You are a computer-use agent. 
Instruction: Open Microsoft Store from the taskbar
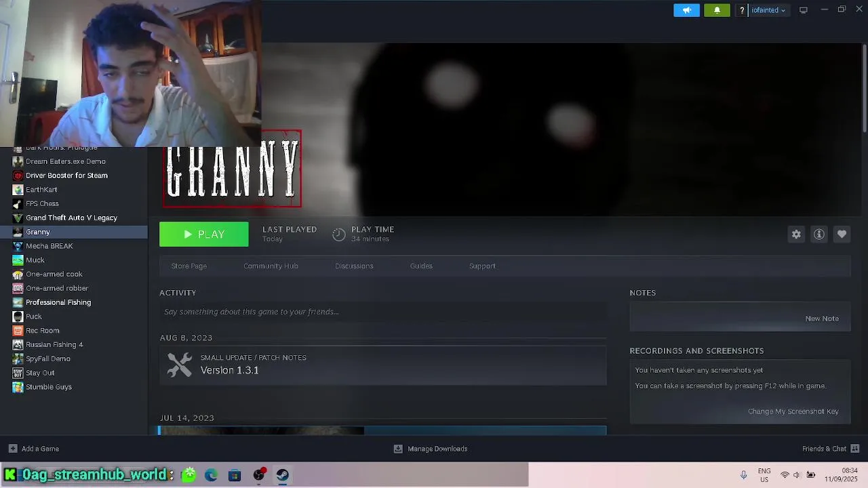pyautogui.click(x=235, y=475)
